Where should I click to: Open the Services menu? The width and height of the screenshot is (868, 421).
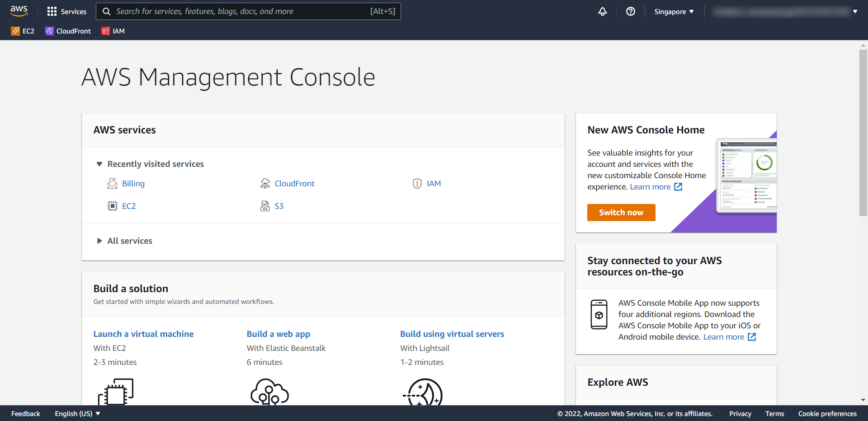[66, 11]
